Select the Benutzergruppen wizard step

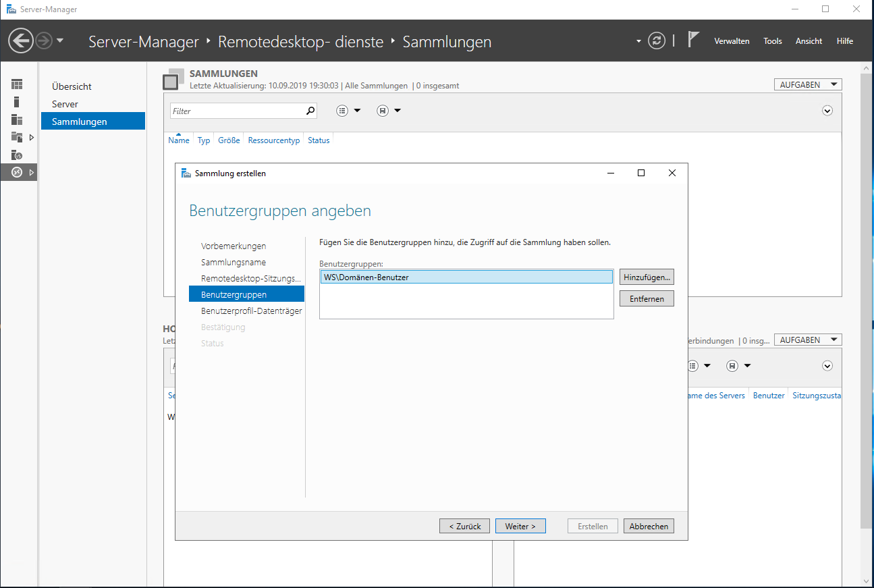[x=246, y=294]
